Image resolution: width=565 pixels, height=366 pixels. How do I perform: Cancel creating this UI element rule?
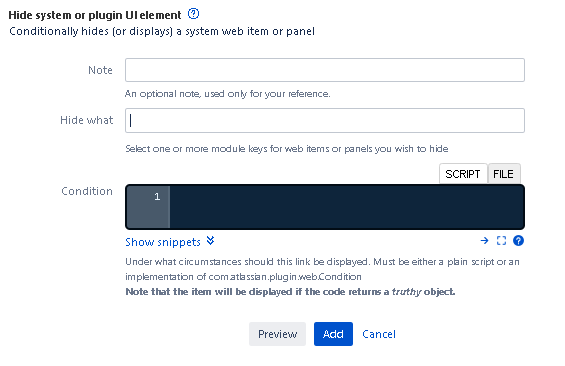click(379, 334)
